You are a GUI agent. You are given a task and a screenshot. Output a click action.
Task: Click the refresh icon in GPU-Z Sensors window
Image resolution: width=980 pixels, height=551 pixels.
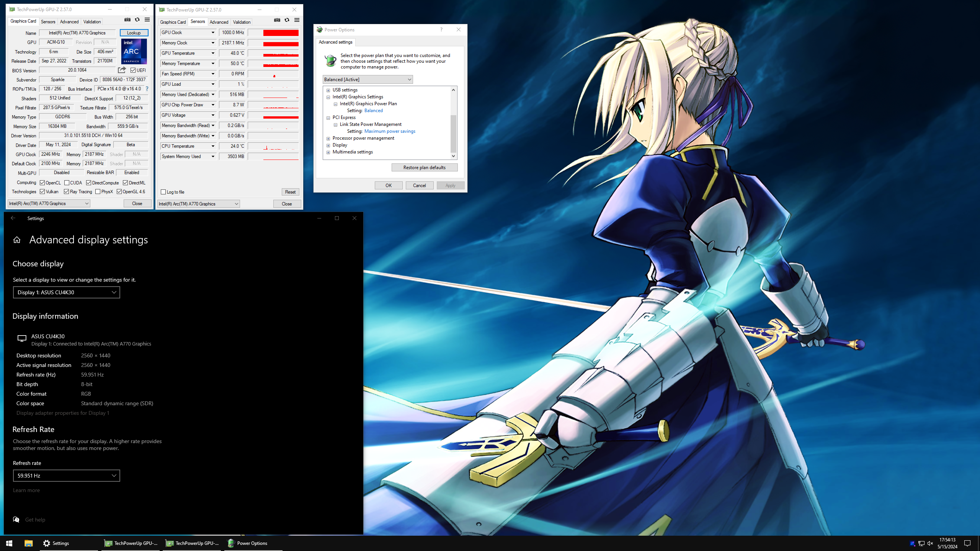[287, 20]
